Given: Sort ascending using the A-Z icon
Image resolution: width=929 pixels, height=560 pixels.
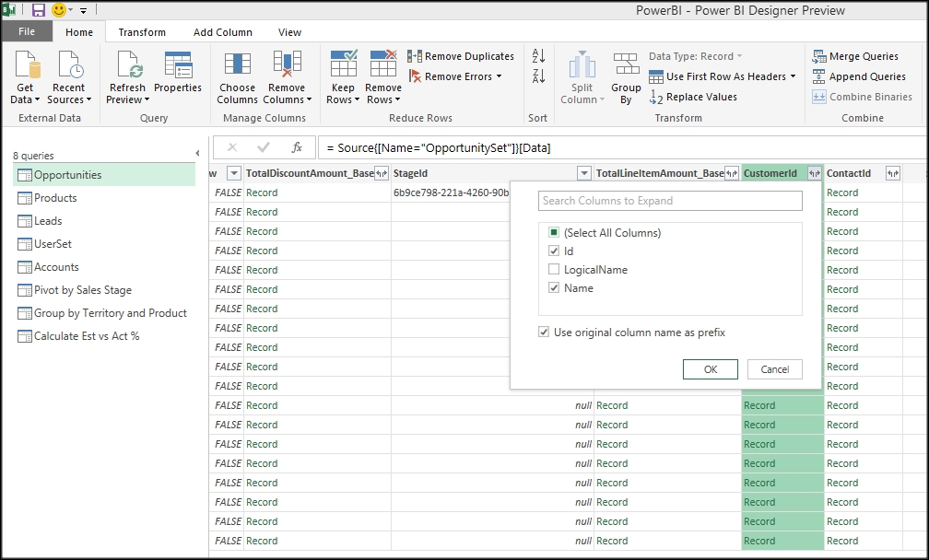Looking at the screenshot, I should click(538, 56).
